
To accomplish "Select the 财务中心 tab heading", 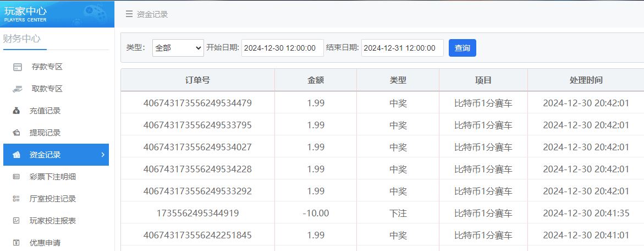I will tap(22, 39).
